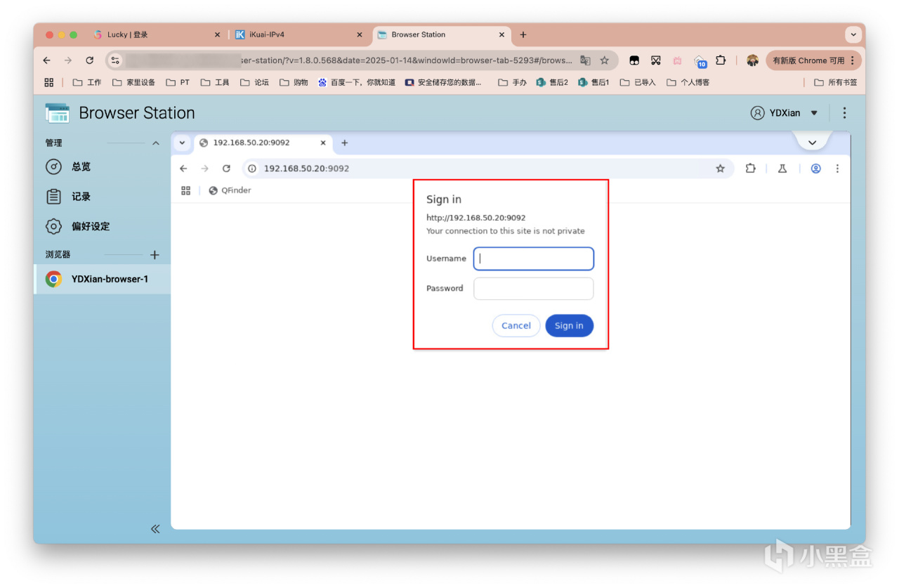
Task: Open the 个人博客 bookmarks folder
Action: [x=688, y=82]
